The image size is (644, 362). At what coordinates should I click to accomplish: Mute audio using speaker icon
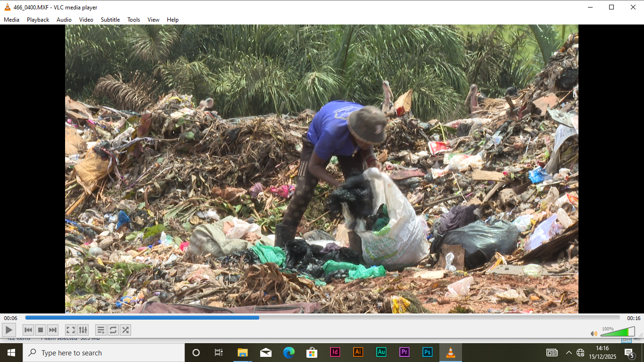click(594, 334)
